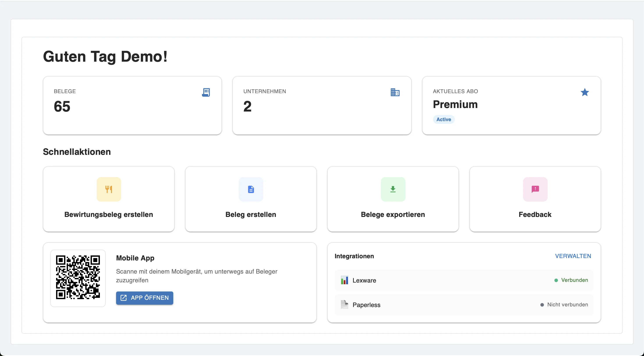Select the star icon on the Aktuelles Abo card
644x356 pixels.
585,92
